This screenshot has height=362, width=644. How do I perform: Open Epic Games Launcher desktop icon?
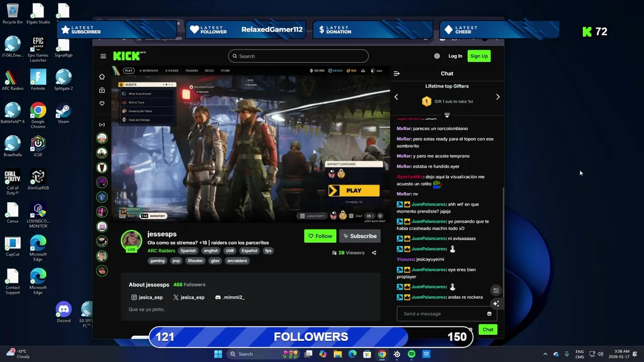[x=38, y=49]
